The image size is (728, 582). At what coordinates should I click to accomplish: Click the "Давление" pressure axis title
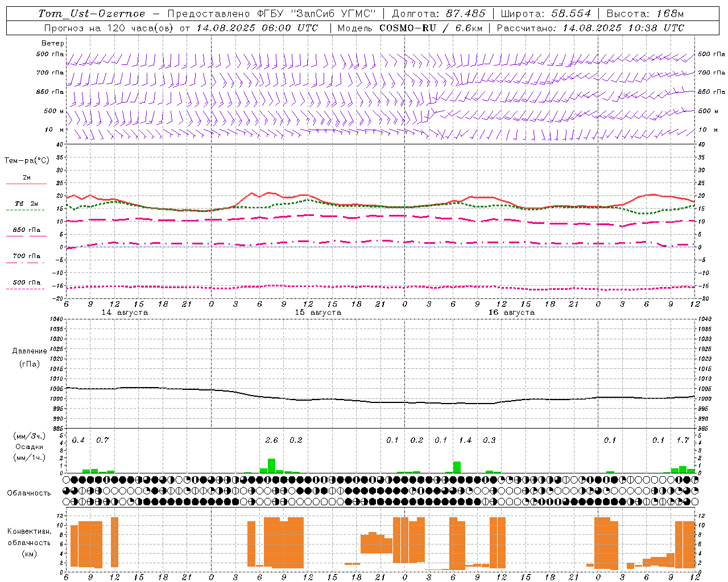(x=30, y=351)
